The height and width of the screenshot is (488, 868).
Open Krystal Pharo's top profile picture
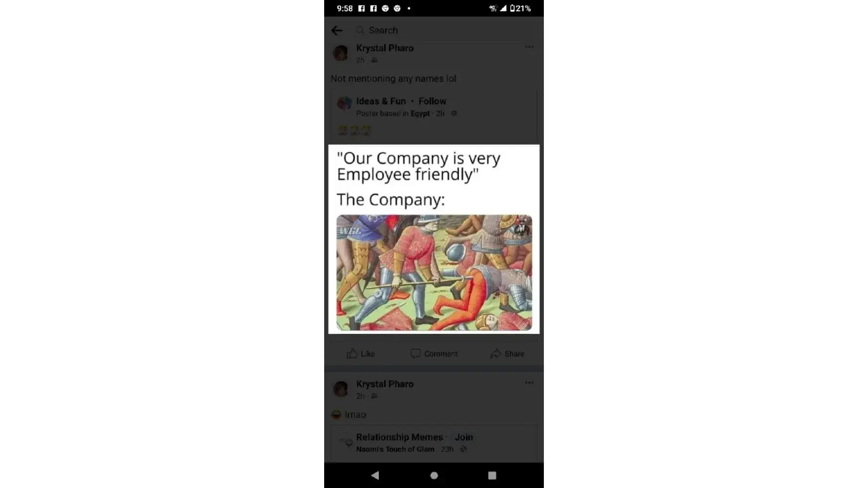point(341,53)
